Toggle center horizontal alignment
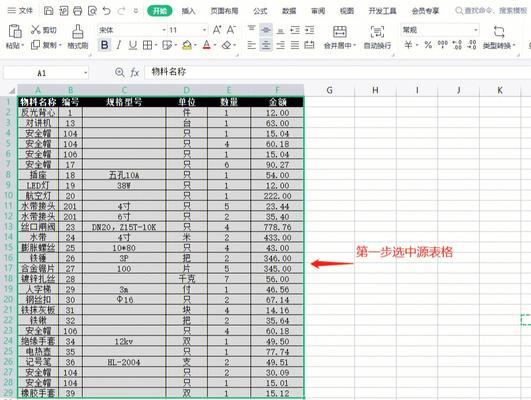The image size is (531, 400). point(266,45)
